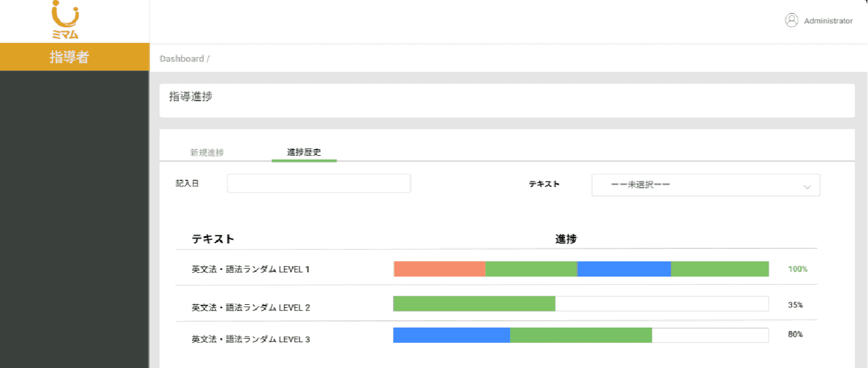Click the Administrator user avatar icon
This screenshot has height=368, width=868.
tap(791, 20)
